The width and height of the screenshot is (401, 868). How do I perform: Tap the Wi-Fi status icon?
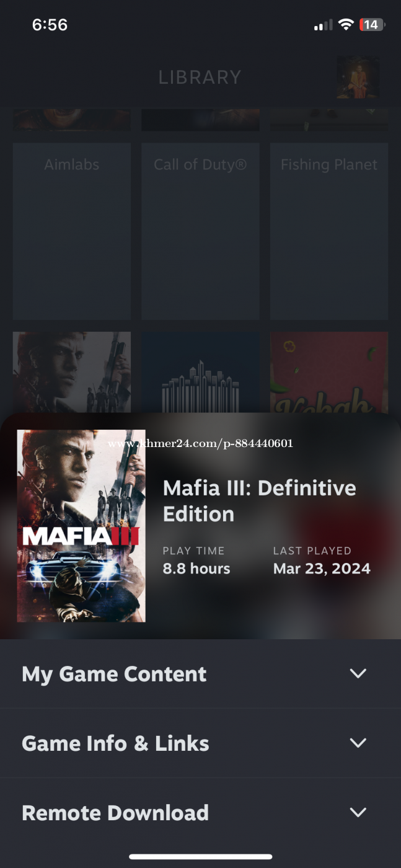pos(346,25)
